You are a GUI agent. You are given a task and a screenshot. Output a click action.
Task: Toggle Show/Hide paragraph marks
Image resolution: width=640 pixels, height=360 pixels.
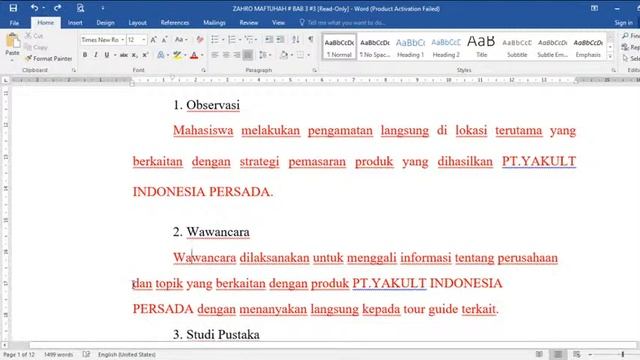pyautogui.click(x=311, y=40)
